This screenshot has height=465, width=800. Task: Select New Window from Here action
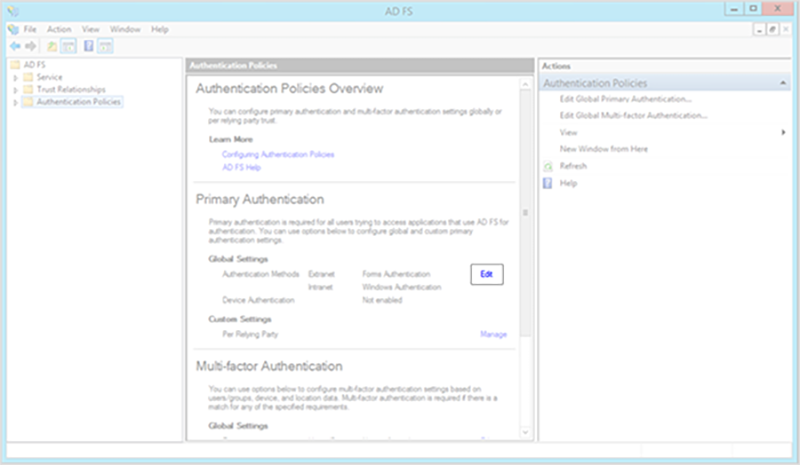(x=604, y=149)
